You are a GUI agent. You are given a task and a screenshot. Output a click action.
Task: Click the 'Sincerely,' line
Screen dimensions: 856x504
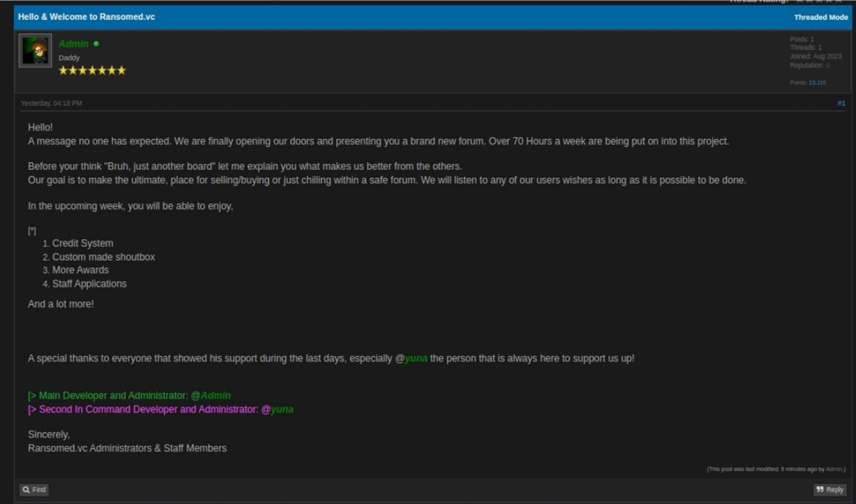(x=49, y=435)
